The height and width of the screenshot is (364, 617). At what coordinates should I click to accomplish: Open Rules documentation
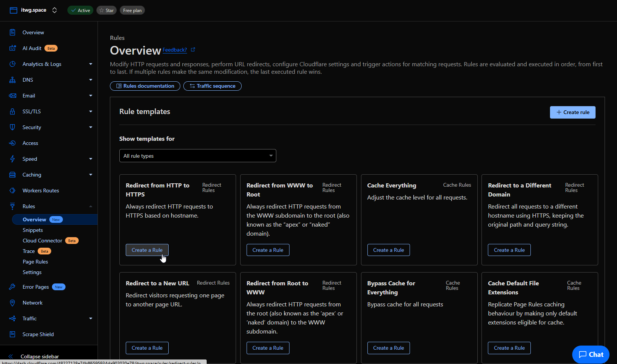tap(145, 86)
